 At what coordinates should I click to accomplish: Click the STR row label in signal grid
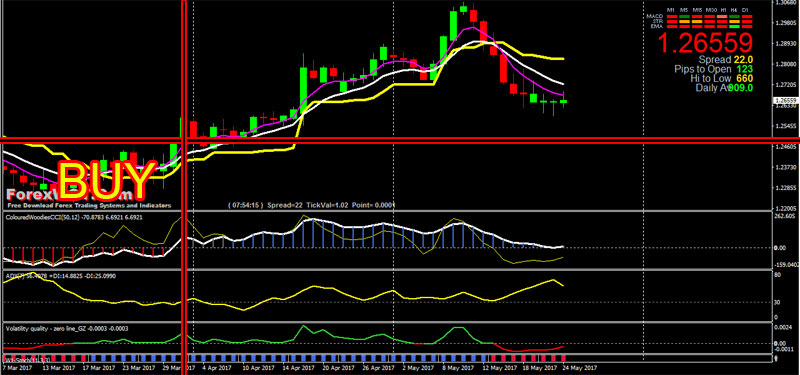tap(658, 21)
